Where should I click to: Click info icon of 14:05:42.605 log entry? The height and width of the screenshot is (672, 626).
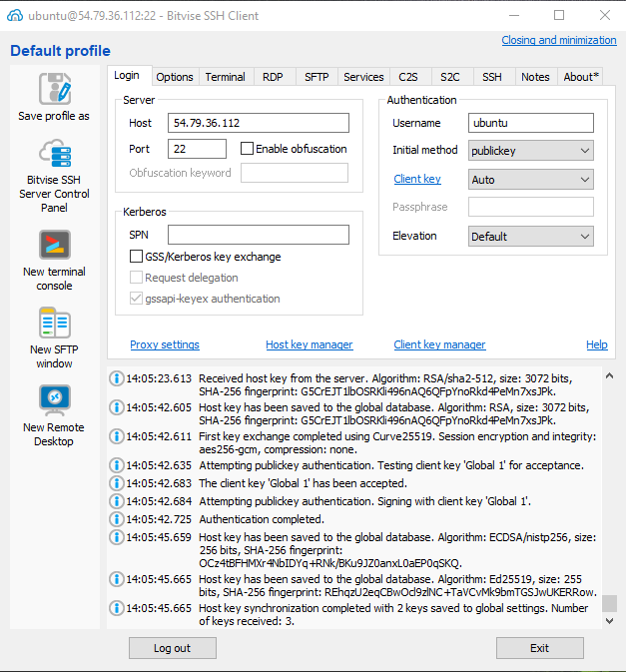click(x=116, y=407)
